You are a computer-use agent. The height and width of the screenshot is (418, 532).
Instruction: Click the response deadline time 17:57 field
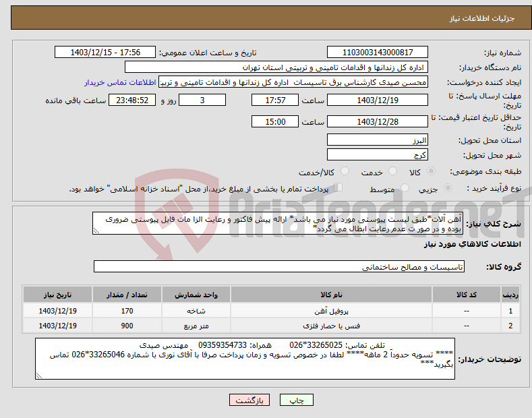click(275, 100)
